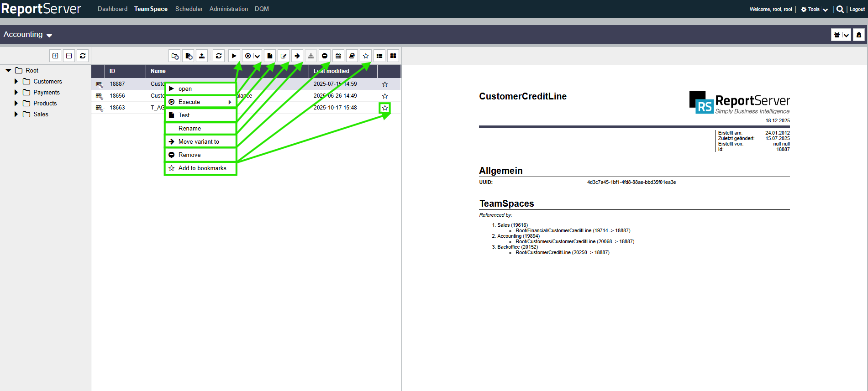Open the search magnifier in header
The height and width of the screenshot is (391, 868).
(840, 9)
